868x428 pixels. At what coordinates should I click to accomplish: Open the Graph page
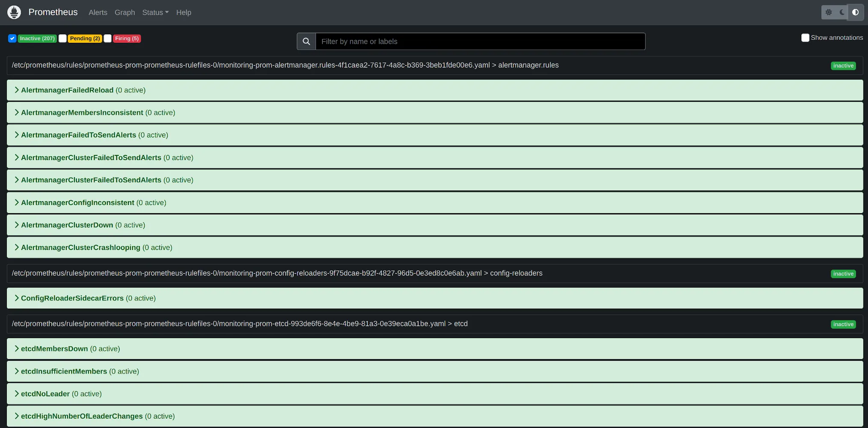[124, 12]
